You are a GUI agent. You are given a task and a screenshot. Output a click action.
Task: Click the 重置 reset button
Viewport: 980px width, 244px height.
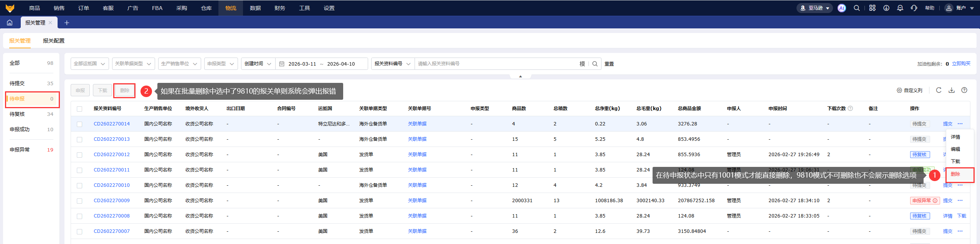pos(609,64)
